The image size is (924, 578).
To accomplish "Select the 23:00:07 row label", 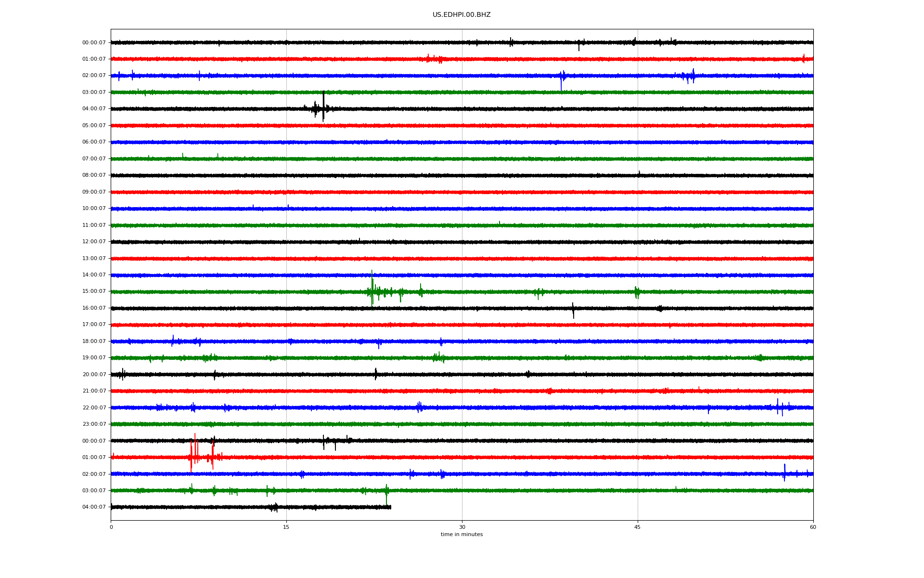I will pos(94,424).
